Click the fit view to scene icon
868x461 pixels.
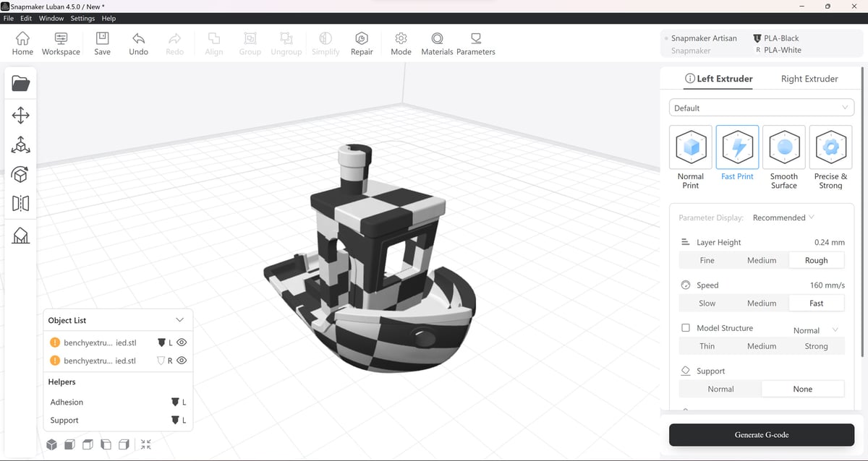coord(146,444)
